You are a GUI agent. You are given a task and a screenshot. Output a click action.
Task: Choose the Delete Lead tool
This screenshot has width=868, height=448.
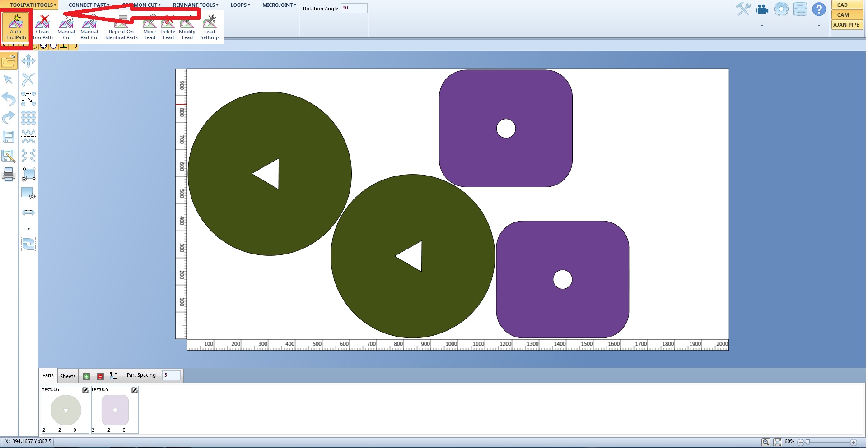(168, 27)
